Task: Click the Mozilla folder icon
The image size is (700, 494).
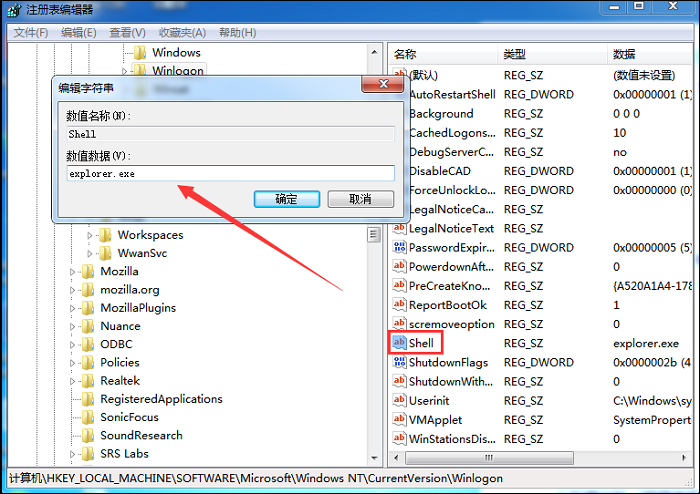Action: click(88, 271)
